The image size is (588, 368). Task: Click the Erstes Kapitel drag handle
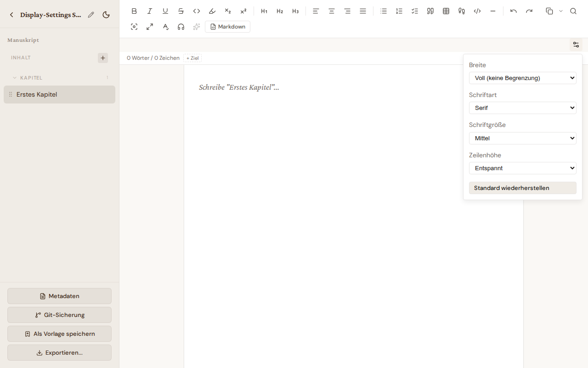tap(11, 94)
